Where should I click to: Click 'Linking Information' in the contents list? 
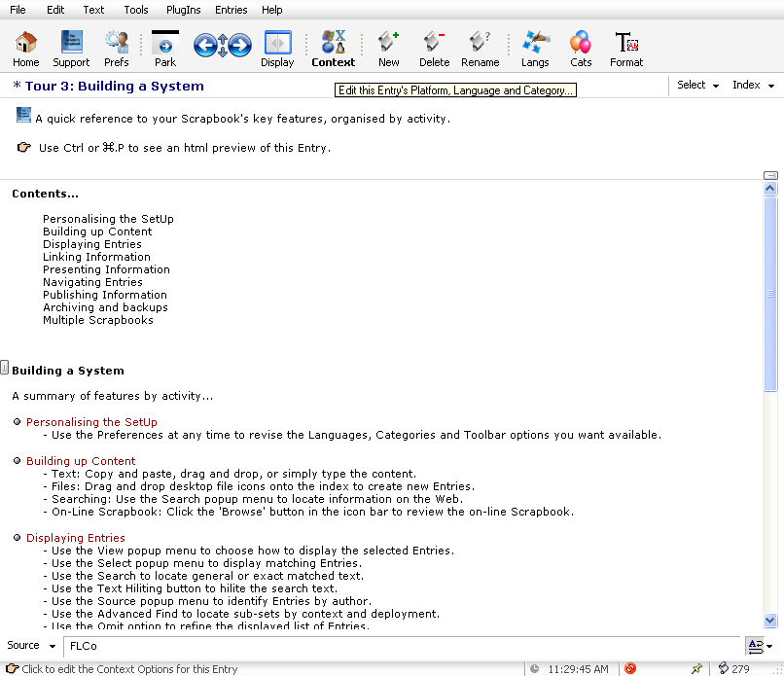[x=96, y=257]
